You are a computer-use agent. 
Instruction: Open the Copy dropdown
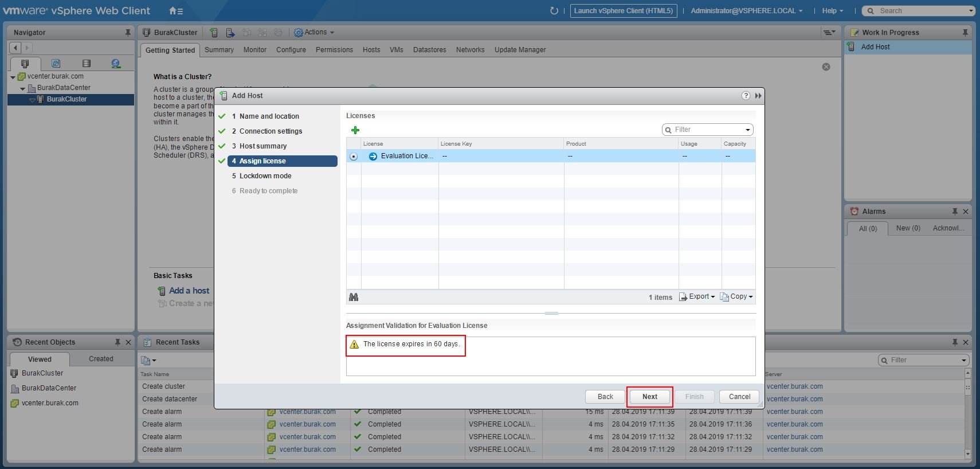[x=736, y=297]
